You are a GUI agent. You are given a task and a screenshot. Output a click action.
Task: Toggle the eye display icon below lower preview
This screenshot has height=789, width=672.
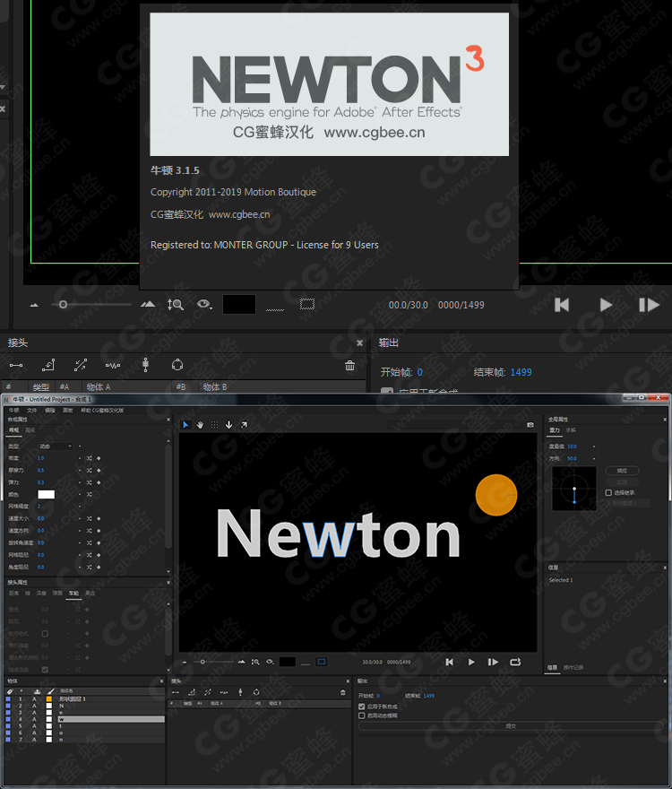pos(270,662)
